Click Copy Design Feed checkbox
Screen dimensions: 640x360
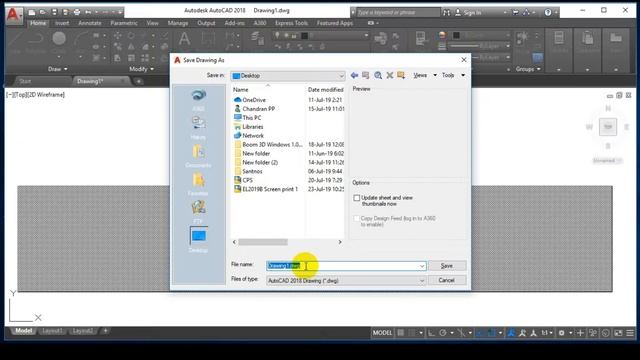tap(357, 219)
